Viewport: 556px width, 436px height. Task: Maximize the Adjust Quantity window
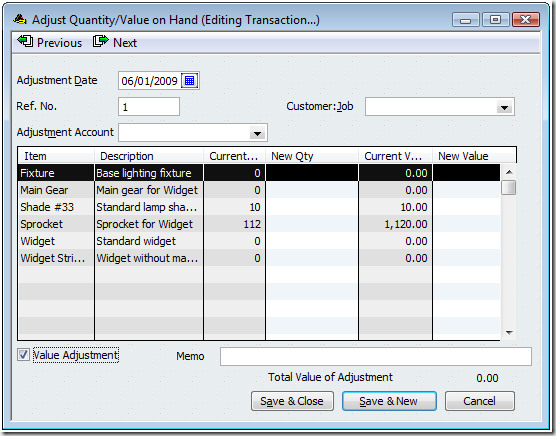tap(495, 19)
